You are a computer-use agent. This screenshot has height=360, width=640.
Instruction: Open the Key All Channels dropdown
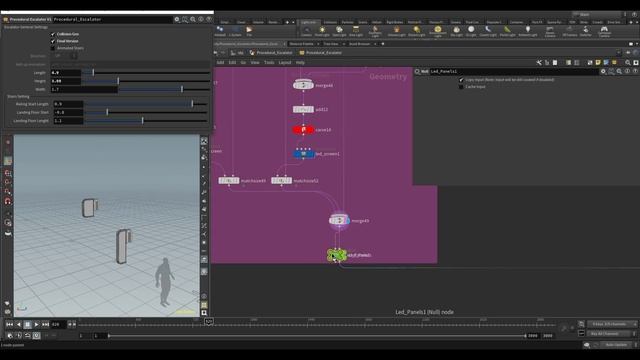(x=612, y=333)
